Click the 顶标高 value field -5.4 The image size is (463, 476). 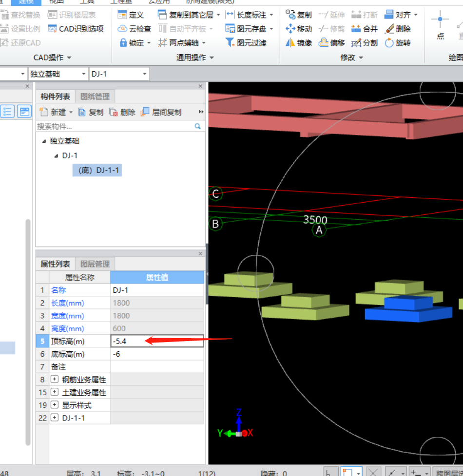coord(157,341)
